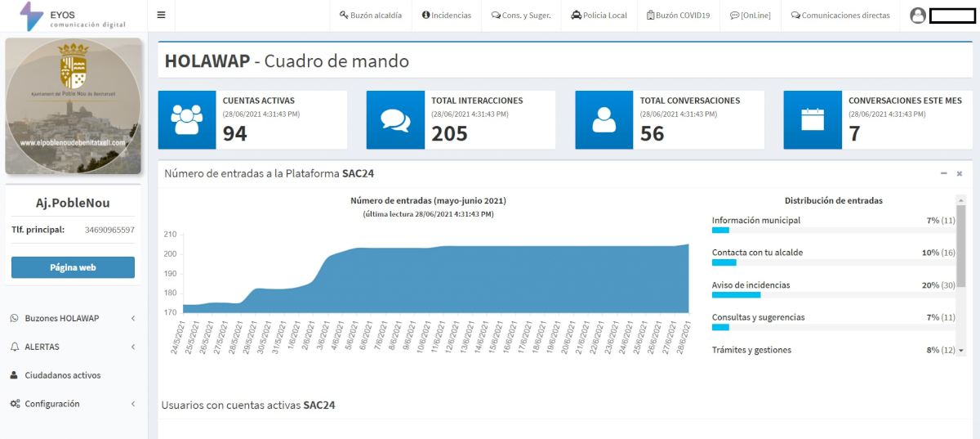Toggle the hamburger sidebar menu
Viewport: 980px width, 439px height.
click(x=161, y=15)
